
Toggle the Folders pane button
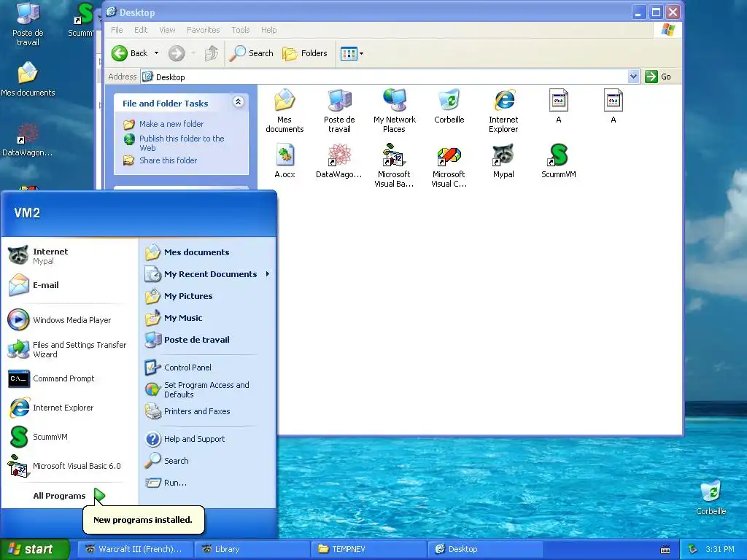click(x=305, y=53)
